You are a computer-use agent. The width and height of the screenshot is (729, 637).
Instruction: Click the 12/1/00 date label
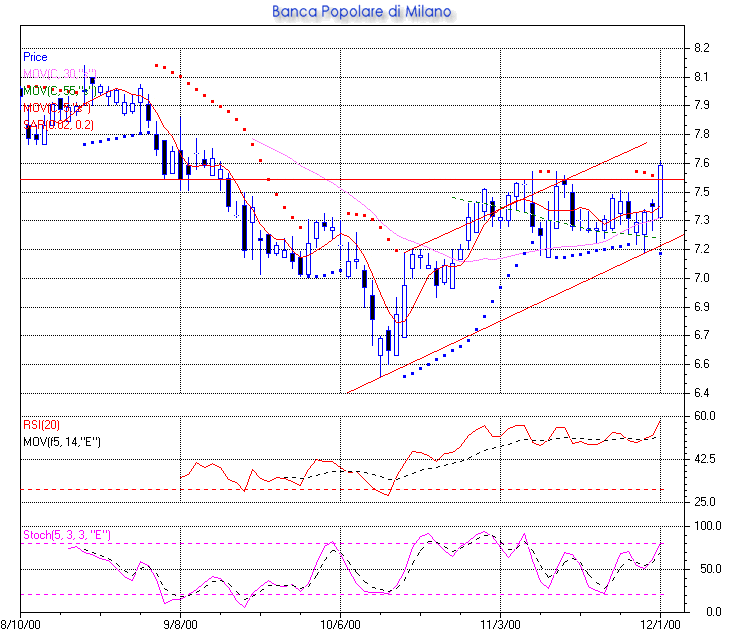coord(660,624)
